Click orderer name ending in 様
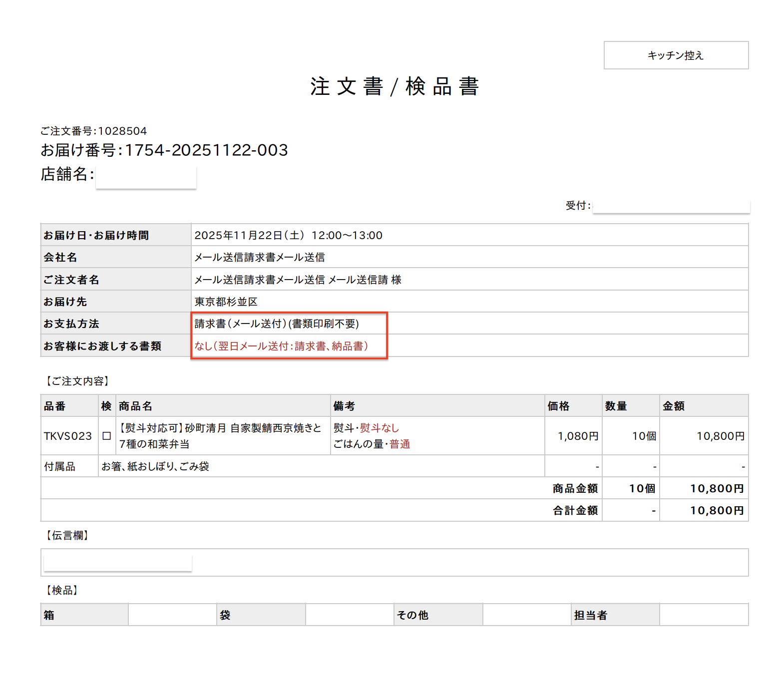784x695 pixels. point(298,280)
